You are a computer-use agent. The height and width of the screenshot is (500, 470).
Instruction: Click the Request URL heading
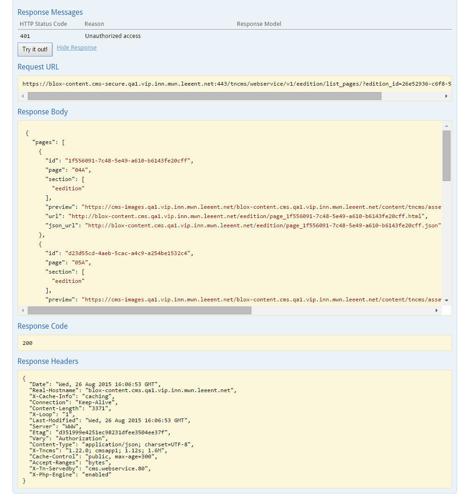[38, 67]
